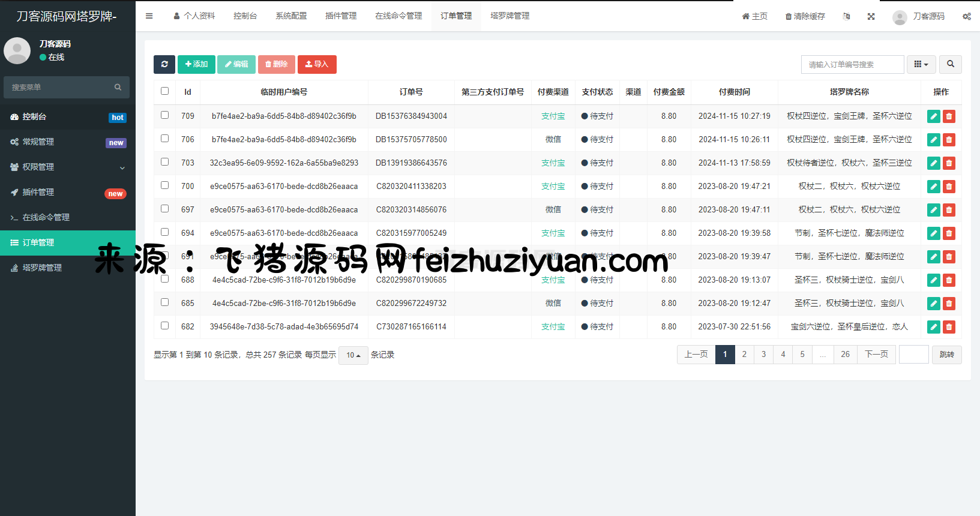Click the green 添加 button
This screenshot has height=516, width=980.
tap(196, 64)
